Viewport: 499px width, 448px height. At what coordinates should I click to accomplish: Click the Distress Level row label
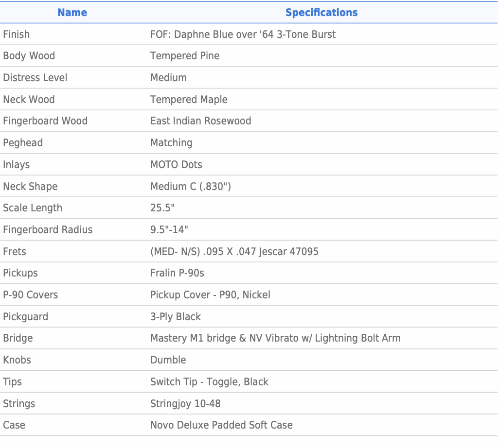35,78
